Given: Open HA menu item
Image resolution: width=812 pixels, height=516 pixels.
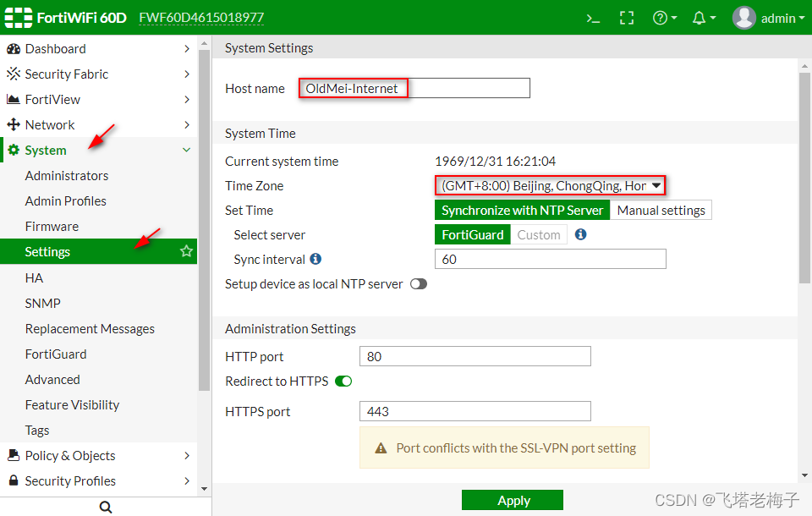Looking at the screenshot, I should pos(34,278).
